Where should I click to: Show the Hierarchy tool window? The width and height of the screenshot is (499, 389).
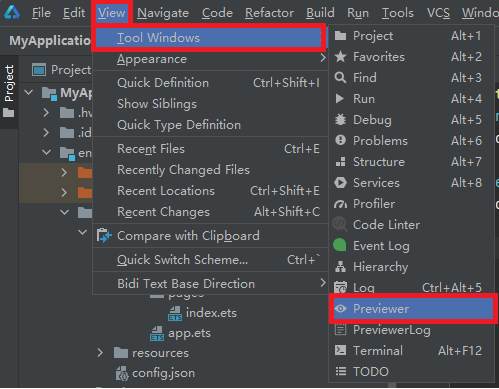tap(412, 267)
